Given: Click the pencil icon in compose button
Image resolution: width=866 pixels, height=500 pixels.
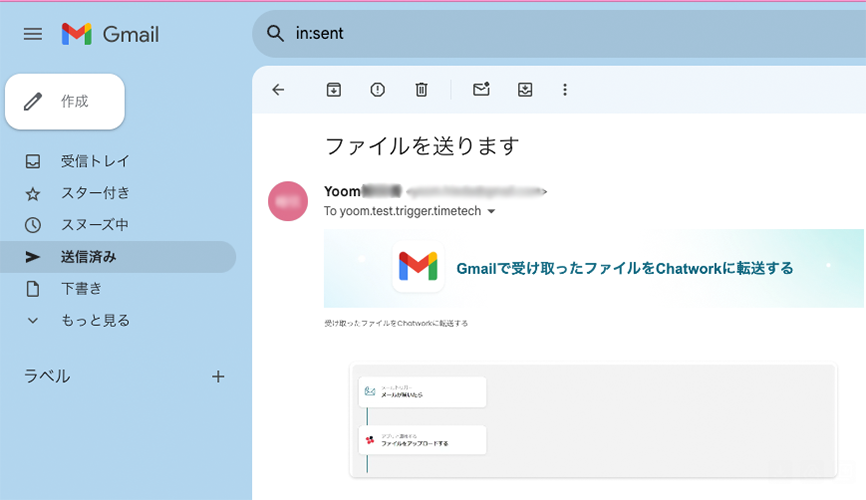Looking at the screenshot, I should click(33, 102).
